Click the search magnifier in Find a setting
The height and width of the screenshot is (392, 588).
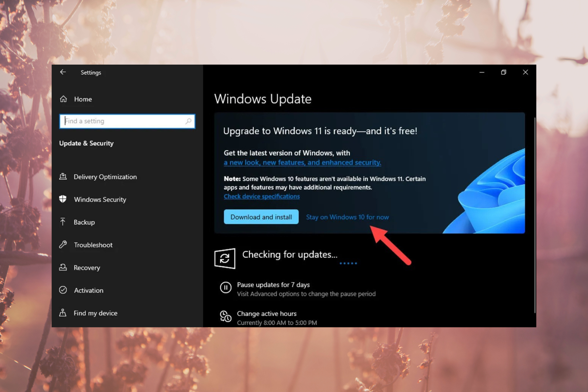pyautogui.click(x=189, y=121)
